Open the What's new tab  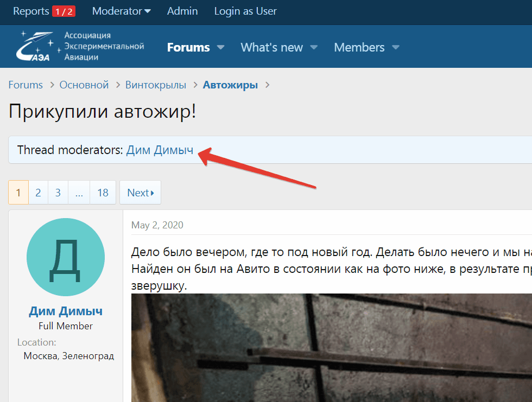point(271,48)
